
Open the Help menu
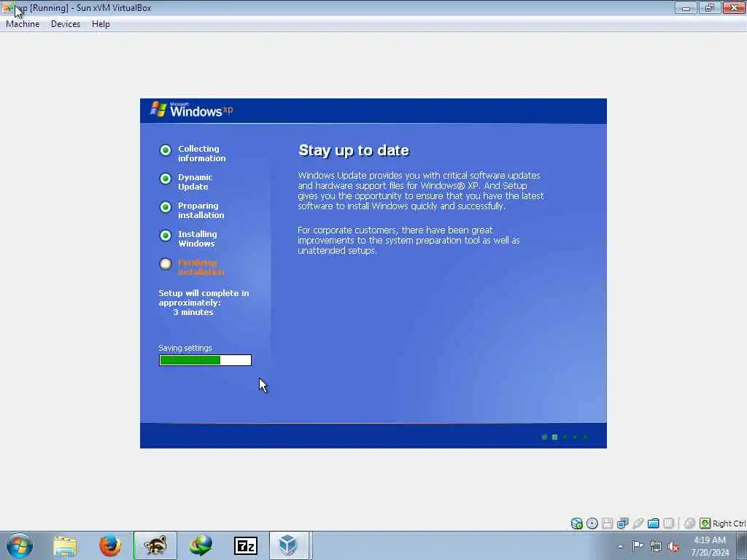(101, 24)
